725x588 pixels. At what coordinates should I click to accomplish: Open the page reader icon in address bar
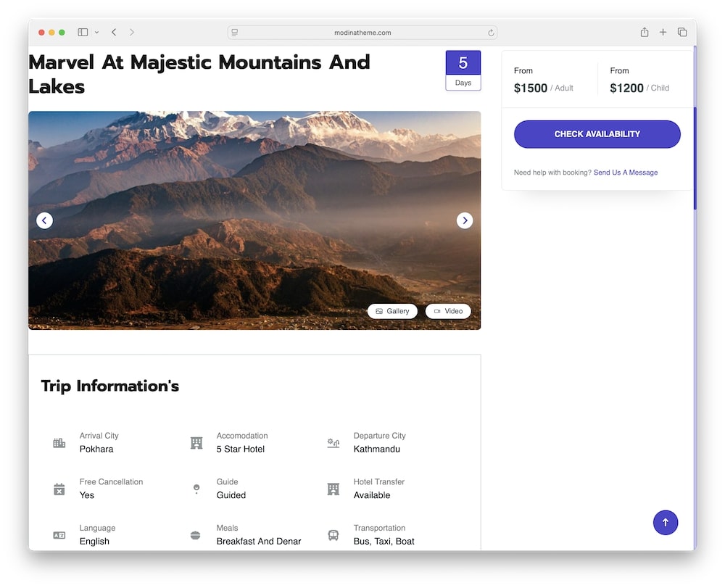[235, 33]
